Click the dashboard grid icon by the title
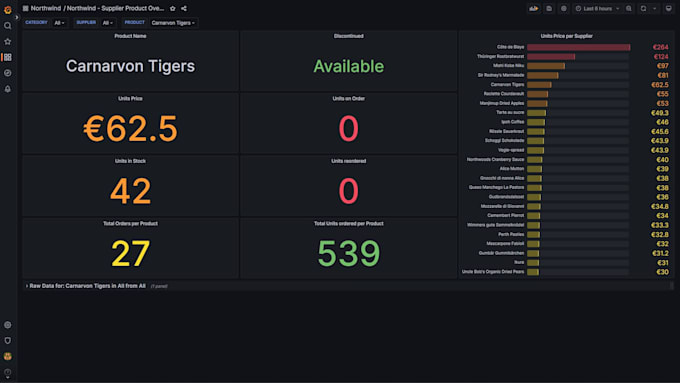 pyautogui.click(x=26, y=8)
